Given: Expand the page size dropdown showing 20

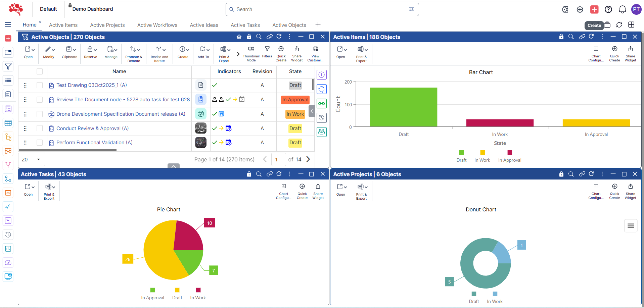Looking at the screenshot, I should 38,159.
